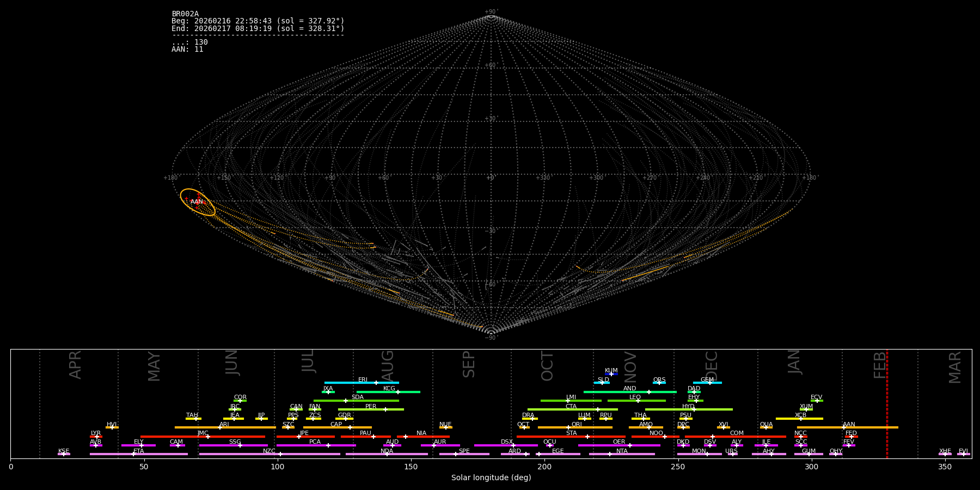Select the NTA shower label
The width and height of the screenshot is (980, 490).
coord(622,451)
